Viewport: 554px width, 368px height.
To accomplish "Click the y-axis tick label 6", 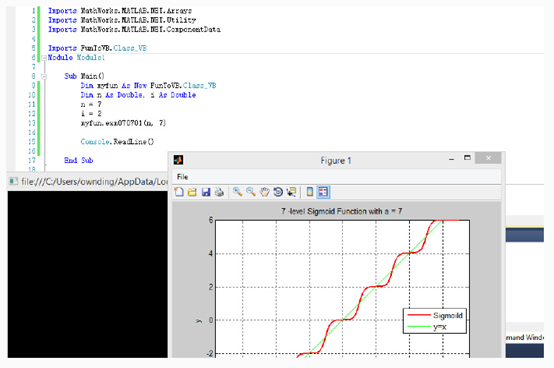I will point(211,220).
